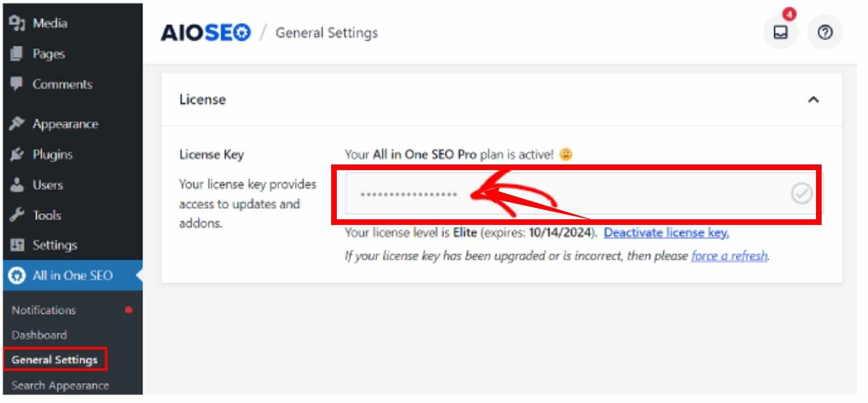Open the notifications inbox icon

[780, 33]
